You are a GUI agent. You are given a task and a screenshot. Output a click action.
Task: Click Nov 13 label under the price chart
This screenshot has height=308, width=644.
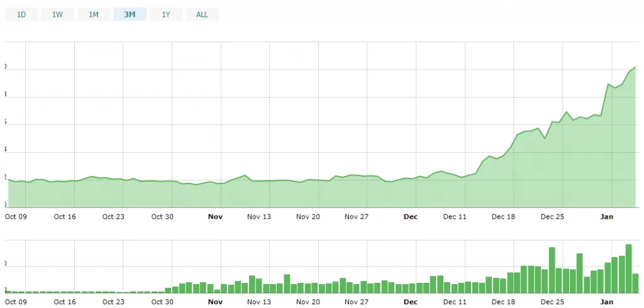259,217
